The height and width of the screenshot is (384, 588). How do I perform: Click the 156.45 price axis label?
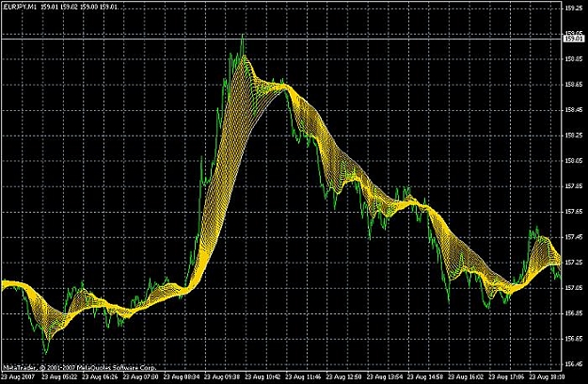pos(574,363)
